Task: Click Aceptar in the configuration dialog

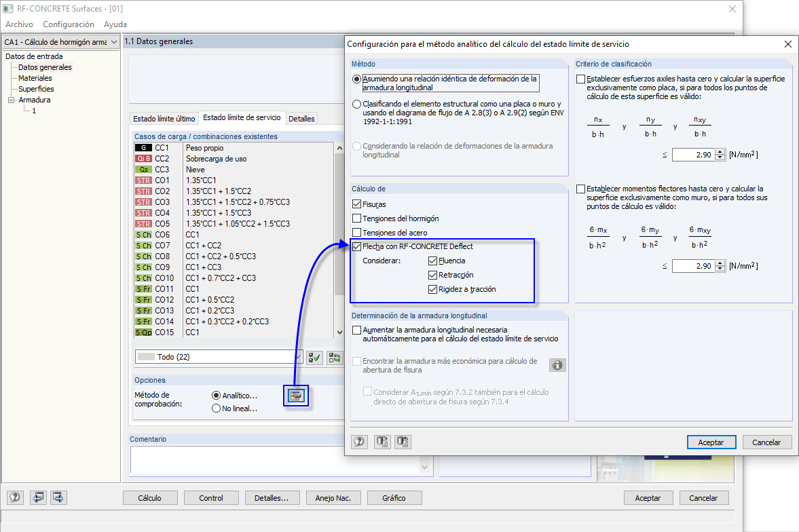Action: tap(711, 442)
